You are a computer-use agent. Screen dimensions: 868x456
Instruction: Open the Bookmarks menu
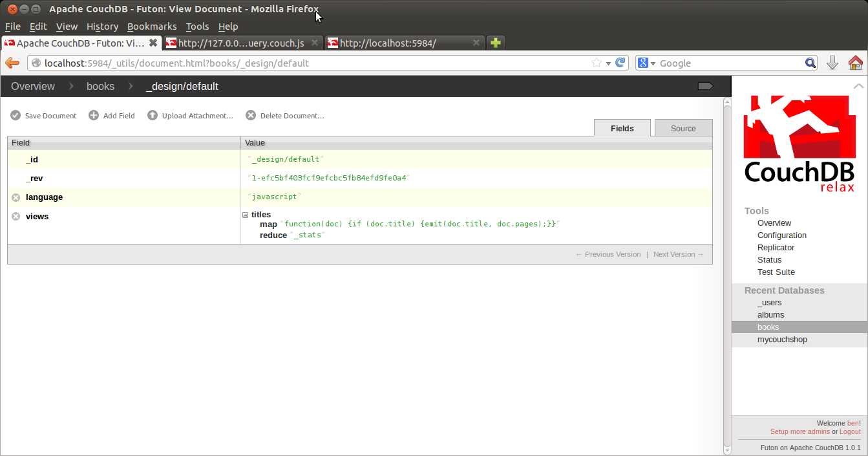click(152, 27)
